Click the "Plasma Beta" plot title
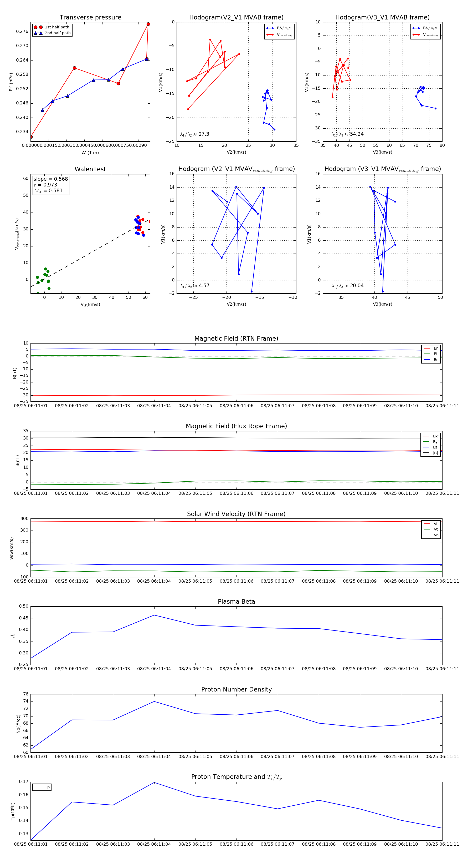The height and width of the screenshot is (868, 473). pyautogui.click(x=236, y=602)
